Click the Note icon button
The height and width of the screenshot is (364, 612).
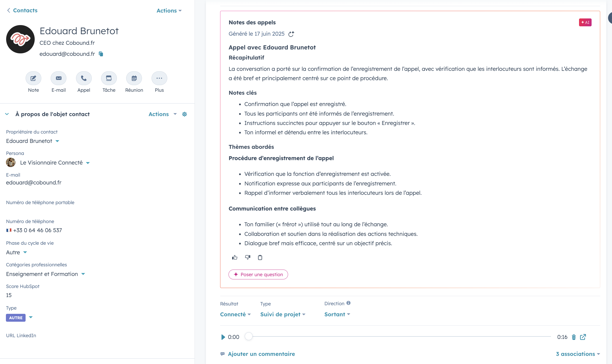tap(33, 78)
